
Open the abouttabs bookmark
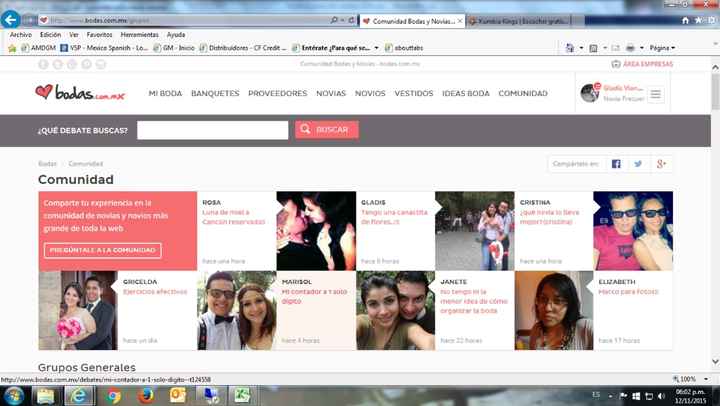coord(404,48)
